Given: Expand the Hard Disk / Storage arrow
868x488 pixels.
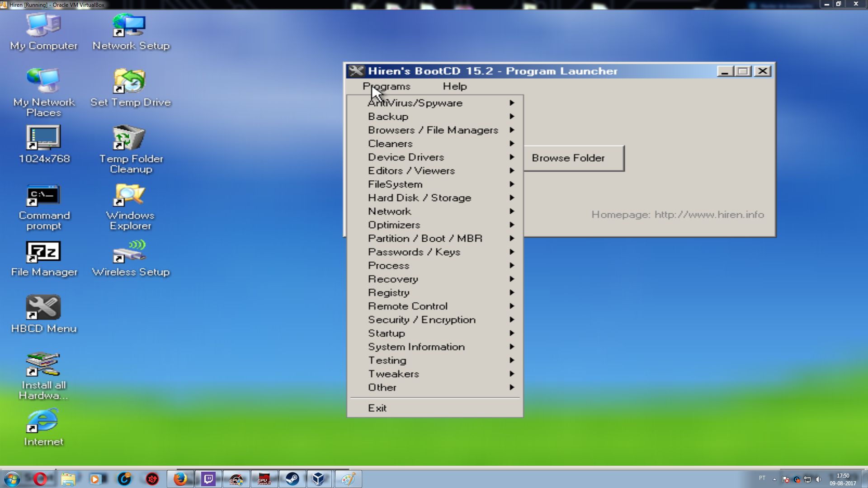Looking at the screenshot, I should 512,198.
